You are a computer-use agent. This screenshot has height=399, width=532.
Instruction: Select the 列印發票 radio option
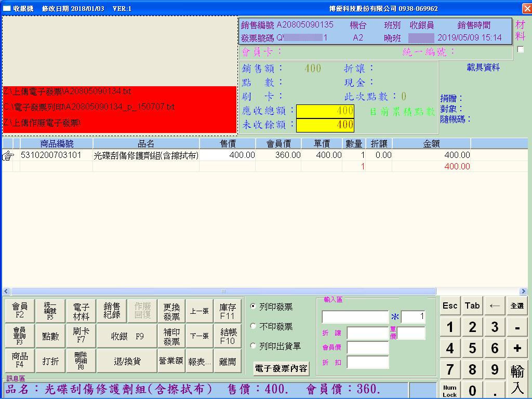(x=254, y=307)
